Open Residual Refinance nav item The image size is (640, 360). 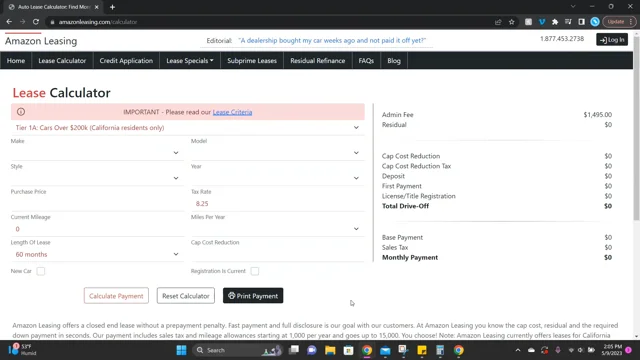(318, 60)
